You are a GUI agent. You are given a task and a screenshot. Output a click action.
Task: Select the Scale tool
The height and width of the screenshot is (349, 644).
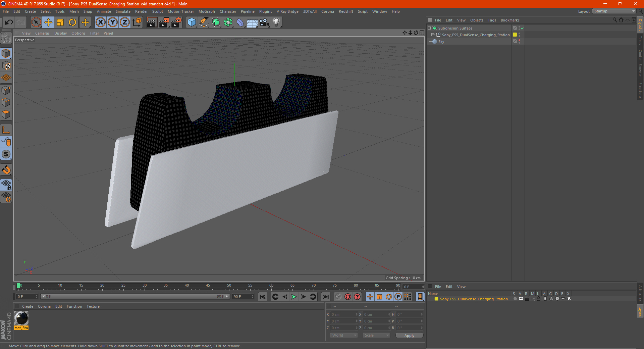60,22
